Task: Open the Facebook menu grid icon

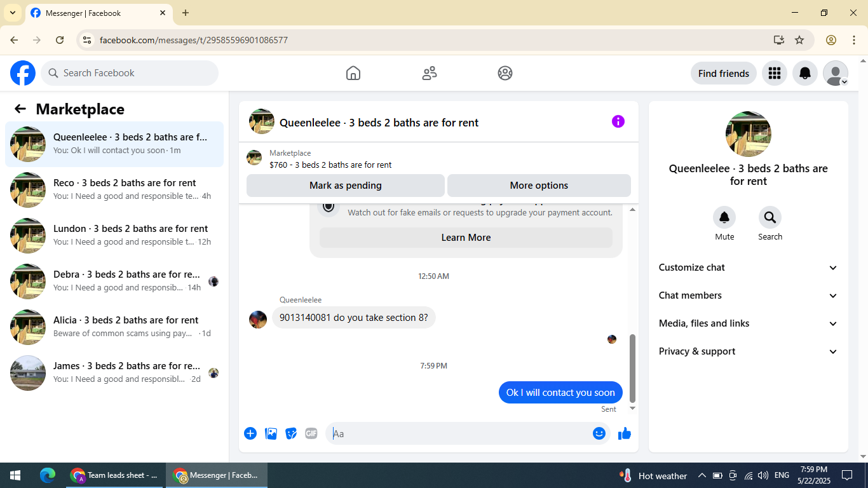Action: (774, 73)
